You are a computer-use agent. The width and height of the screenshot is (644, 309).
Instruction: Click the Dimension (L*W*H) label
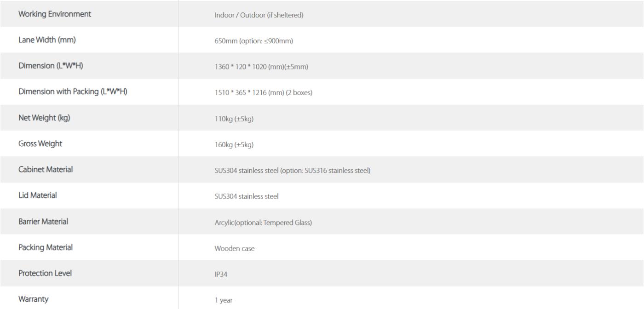click(x=51, y=66)
